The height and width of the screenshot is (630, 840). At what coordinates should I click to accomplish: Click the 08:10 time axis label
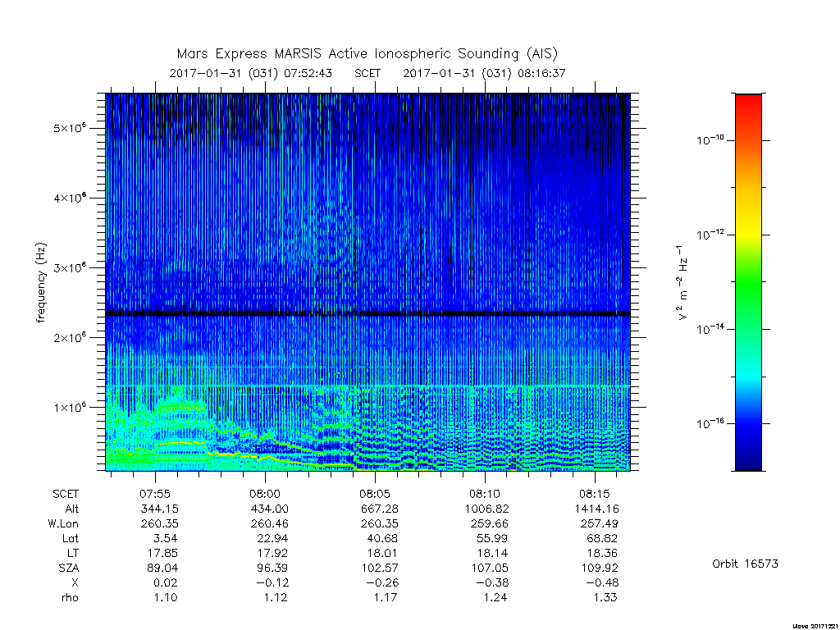pos(485,494)
